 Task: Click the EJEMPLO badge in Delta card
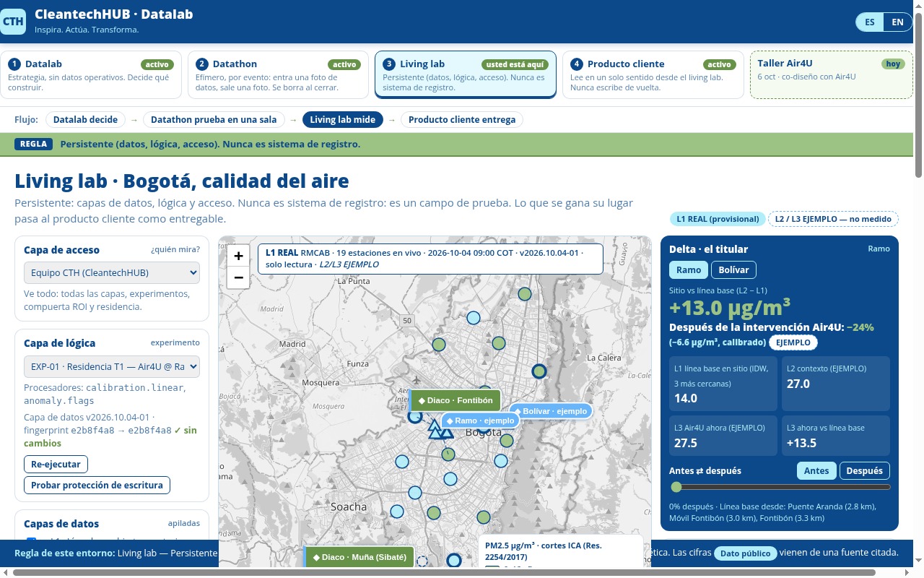[793, 342]
